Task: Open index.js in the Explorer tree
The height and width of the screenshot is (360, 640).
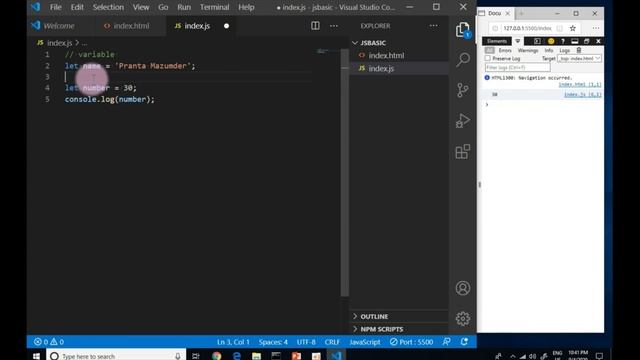Action: 381,69
